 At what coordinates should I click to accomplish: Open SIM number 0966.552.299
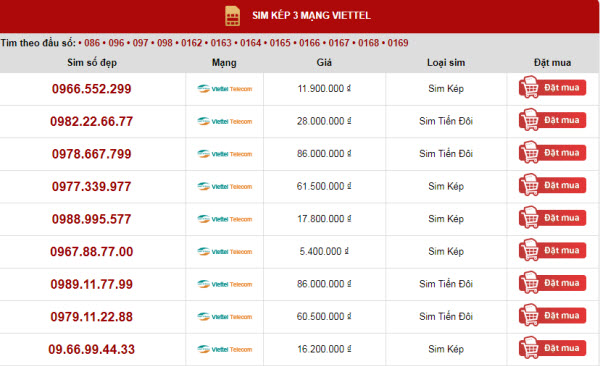point(92,89)
